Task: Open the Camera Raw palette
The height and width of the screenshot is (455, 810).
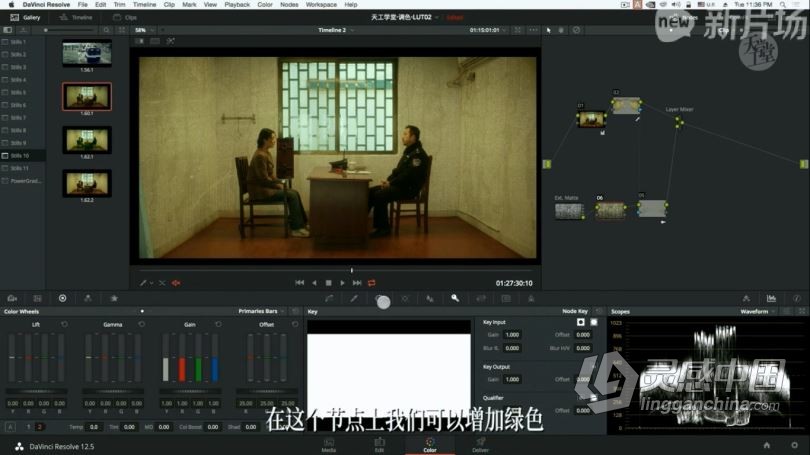Action: click(x=12, y=299)
